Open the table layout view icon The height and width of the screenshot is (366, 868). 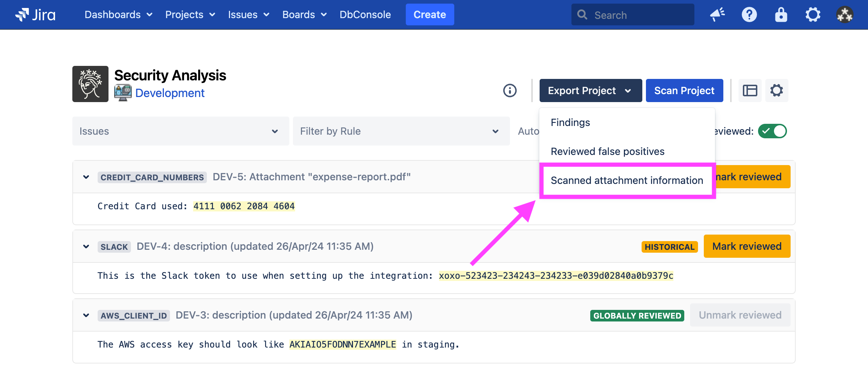[750, 91]
